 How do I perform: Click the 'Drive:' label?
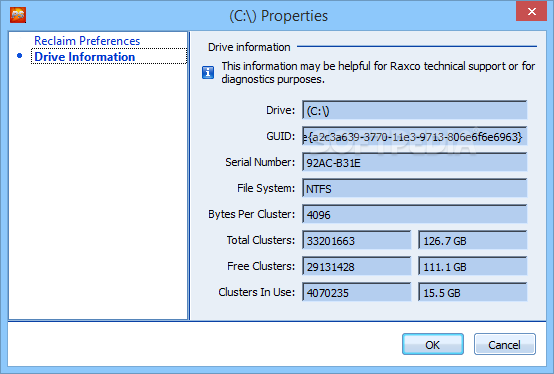click(280, 110)
